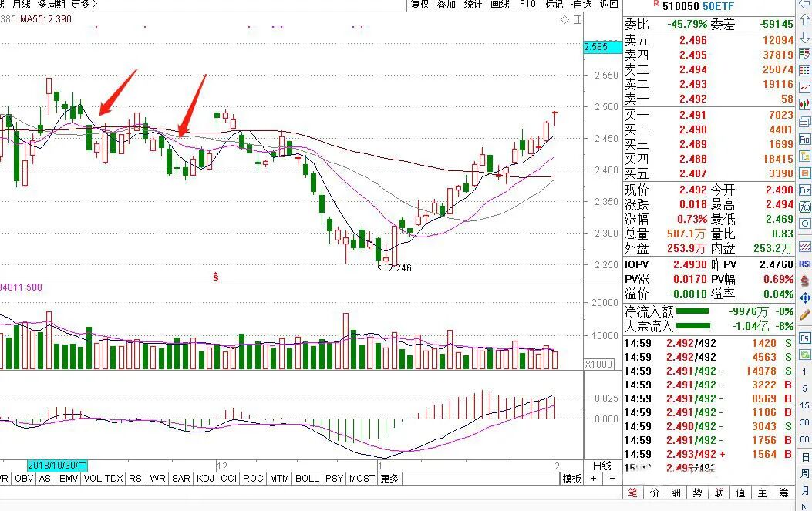The image size is (812, 511).
Task: Switch to the intraday line chart icon
Action: click(x=805, y=88)
